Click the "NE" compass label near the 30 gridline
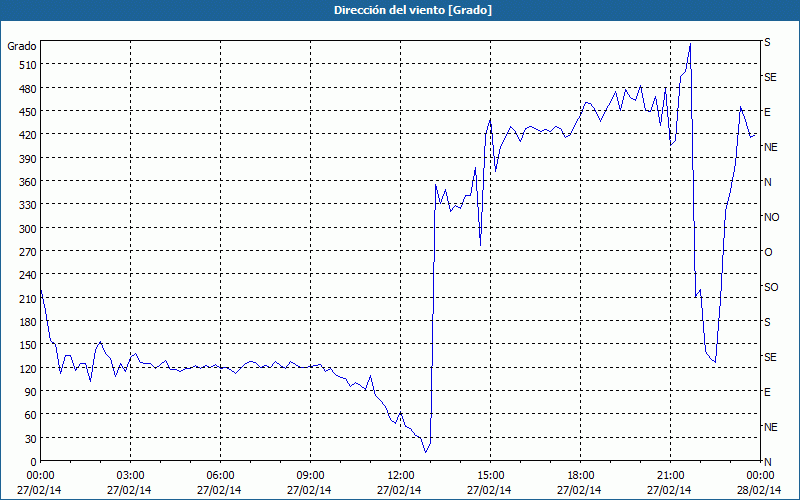Screen dimensions: 800x500 coord(771,427)
